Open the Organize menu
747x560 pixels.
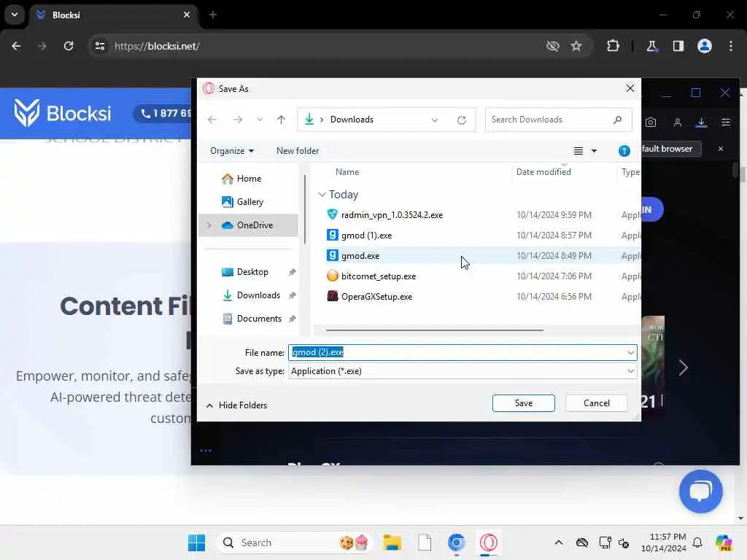click(231, 151)
